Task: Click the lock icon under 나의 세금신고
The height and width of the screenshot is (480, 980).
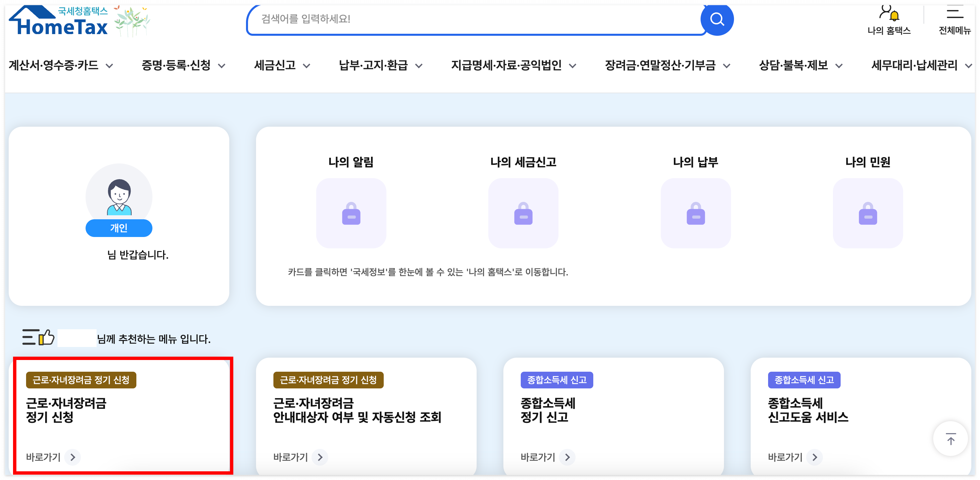Action: (523, 213)
